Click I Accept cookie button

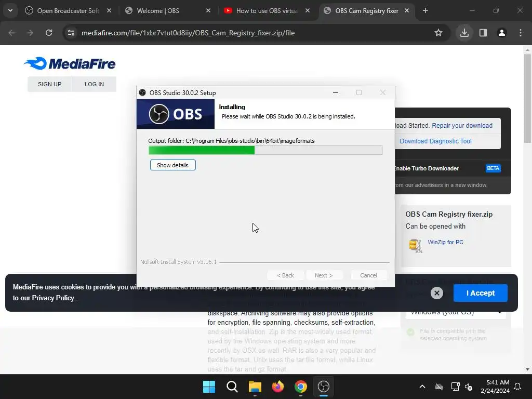click(x=481, y=293)
